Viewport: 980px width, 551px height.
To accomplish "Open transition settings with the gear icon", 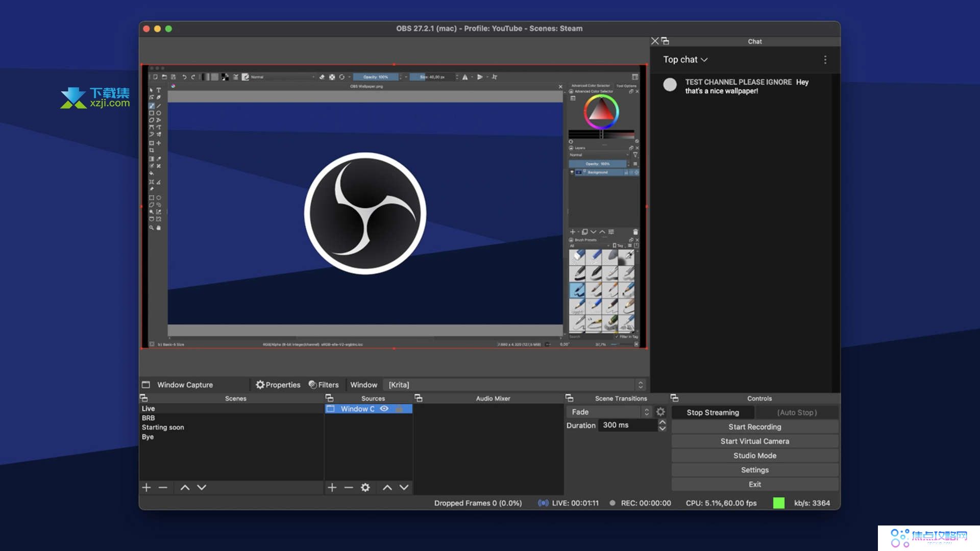I will click(660, 412).
